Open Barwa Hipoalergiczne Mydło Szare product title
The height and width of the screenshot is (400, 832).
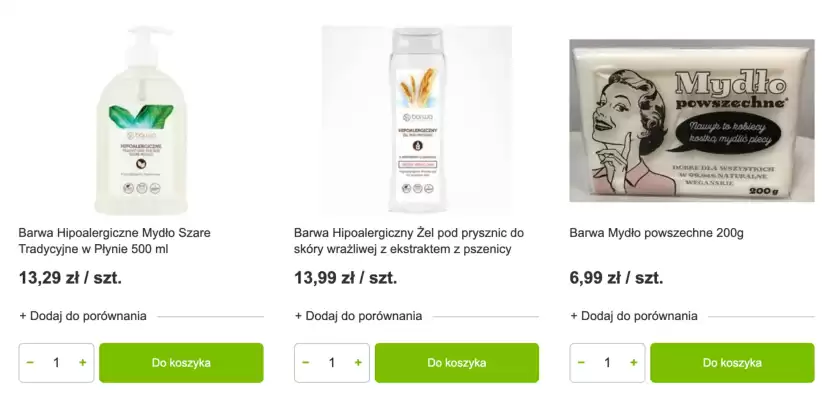114,241
